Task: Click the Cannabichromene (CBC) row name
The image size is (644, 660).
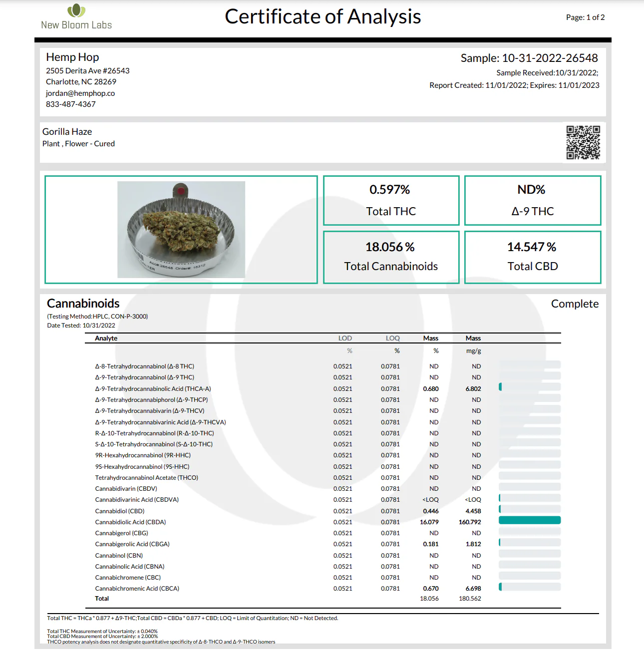Action: pos(128,578)
